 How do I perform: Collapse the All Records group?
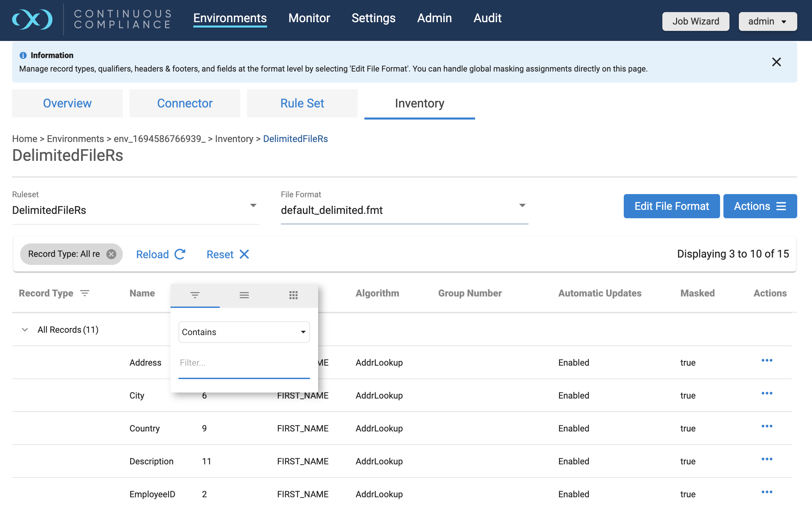(25, 330)
